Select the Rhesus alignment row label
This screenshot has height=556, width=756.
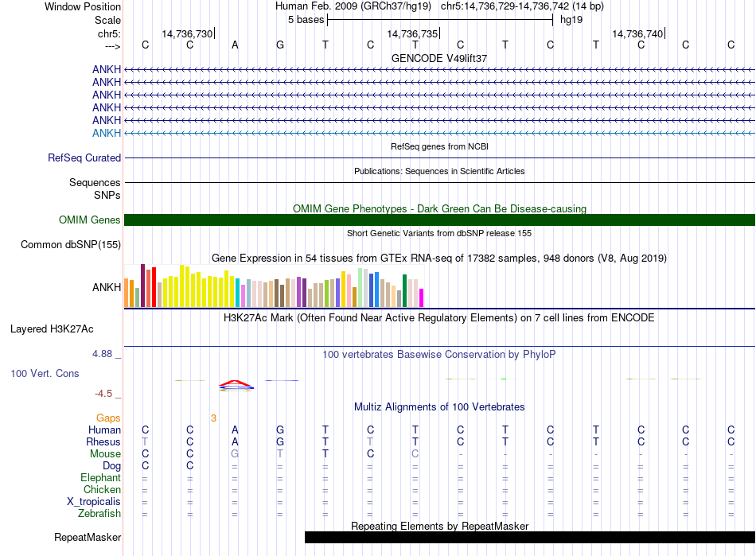[103, 441]
